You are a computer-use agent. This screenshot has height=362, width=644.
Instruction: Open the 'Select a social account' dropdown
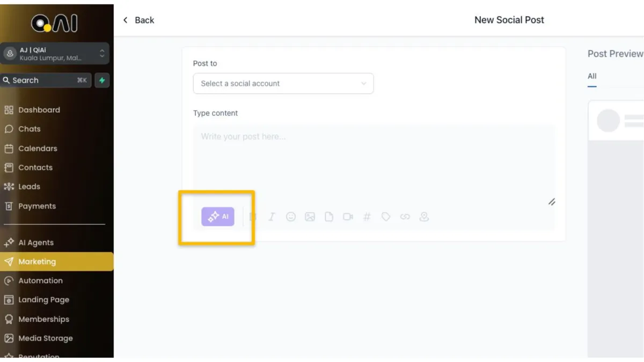(283, 84)
